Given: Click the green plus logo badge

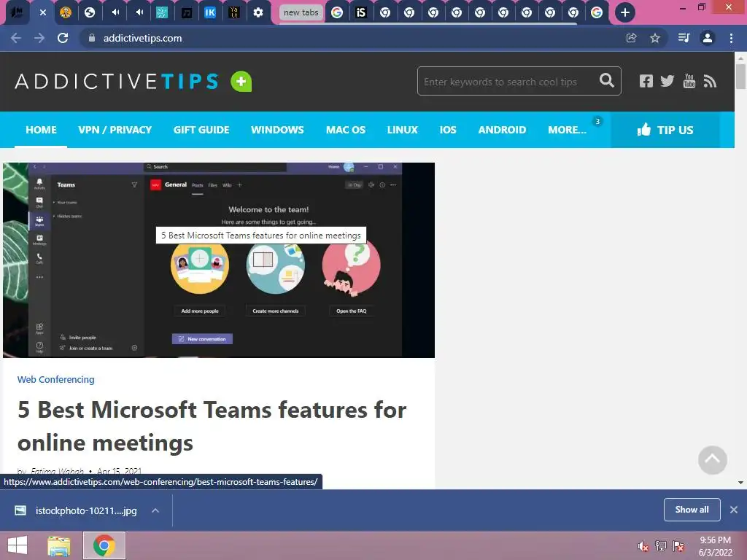Looking at the screenshot, I should coord(241,82).
